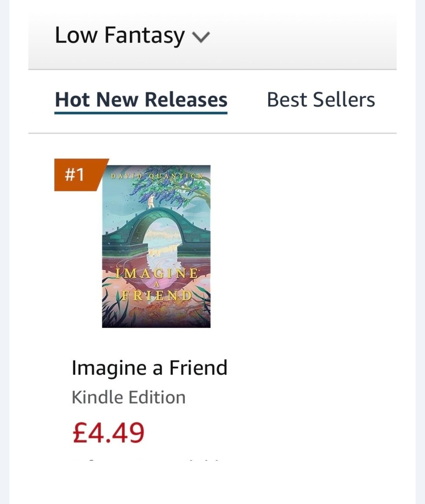Open the Imagine a Friend title link

(x=150, y=368)
